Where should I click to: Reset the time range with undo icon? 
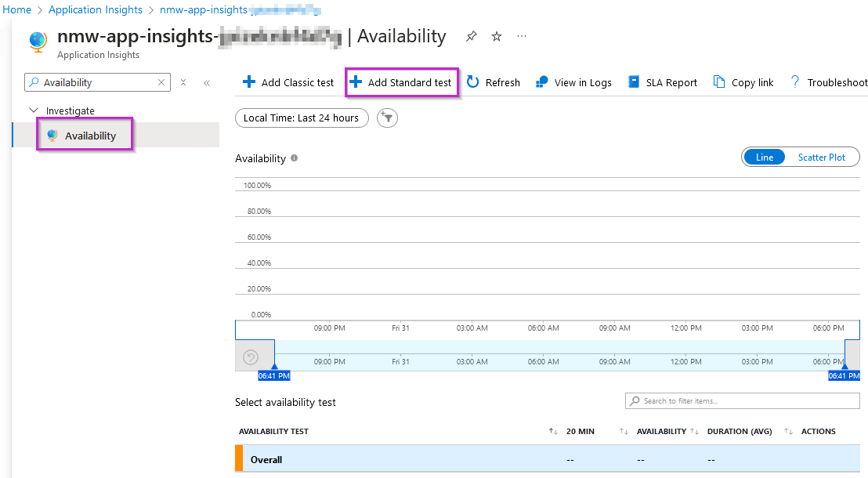point(251,357)
